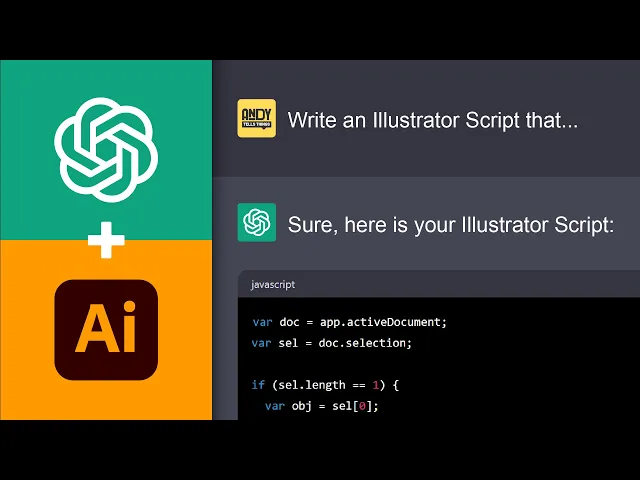Click the 'javascript' code block label

point(273,284)
